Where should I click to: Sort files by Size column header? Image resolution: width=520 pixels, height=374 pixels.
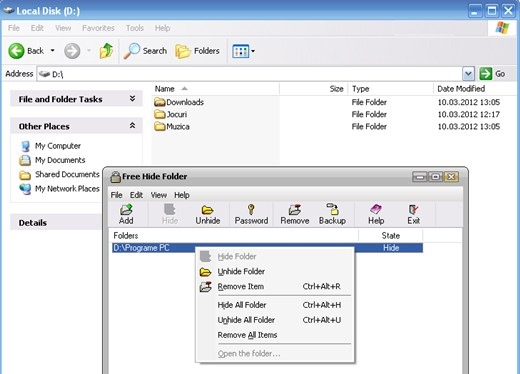coord(314,89)
